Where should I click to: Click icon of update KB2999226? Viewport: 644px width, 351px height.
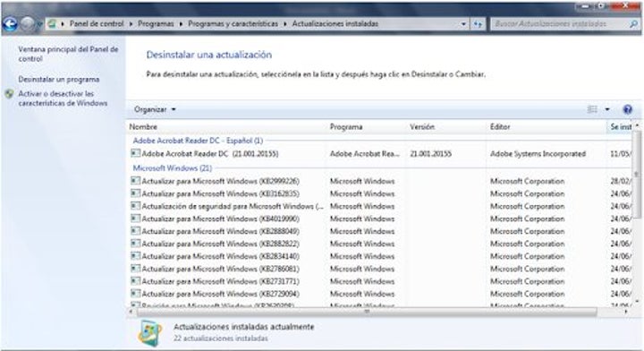135,181
